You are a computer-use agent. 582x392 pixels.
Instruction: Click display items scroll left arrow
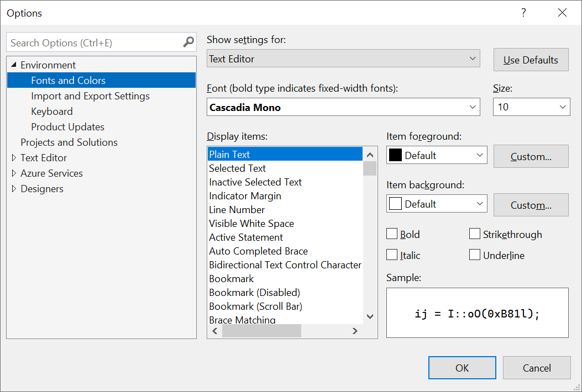click(215, 331)
